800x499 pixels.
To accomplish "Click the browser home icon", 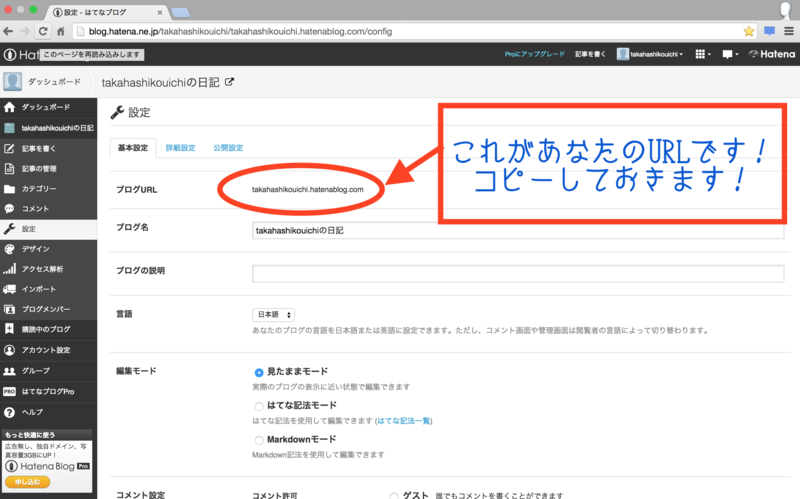I will pyautogui.click(x=61, y=31).
